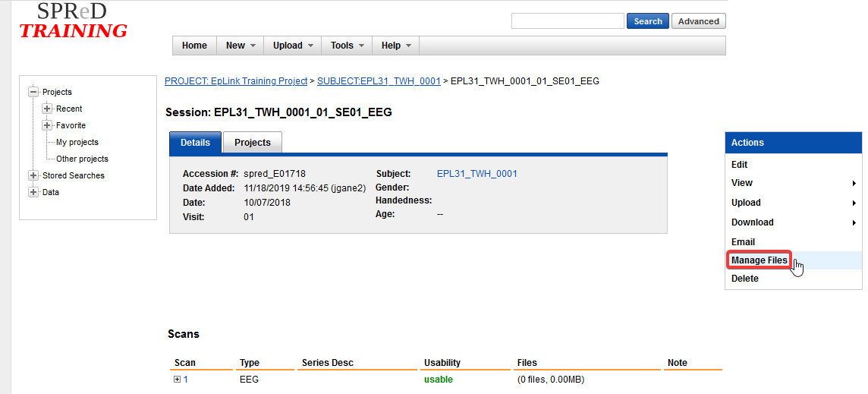The image size is (868, 394).
Task: Go to the Home page
Action: pyautogui.click(x=194, y=46)
